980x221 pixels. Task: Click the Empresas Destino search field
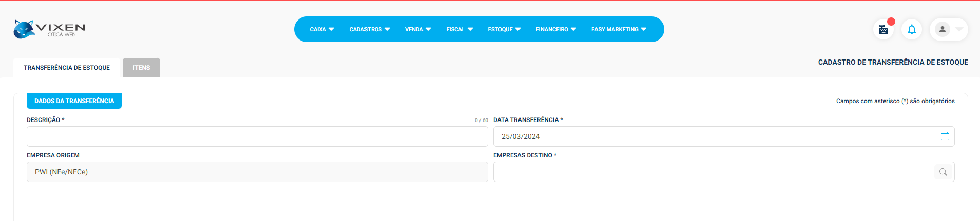[714, 172]
